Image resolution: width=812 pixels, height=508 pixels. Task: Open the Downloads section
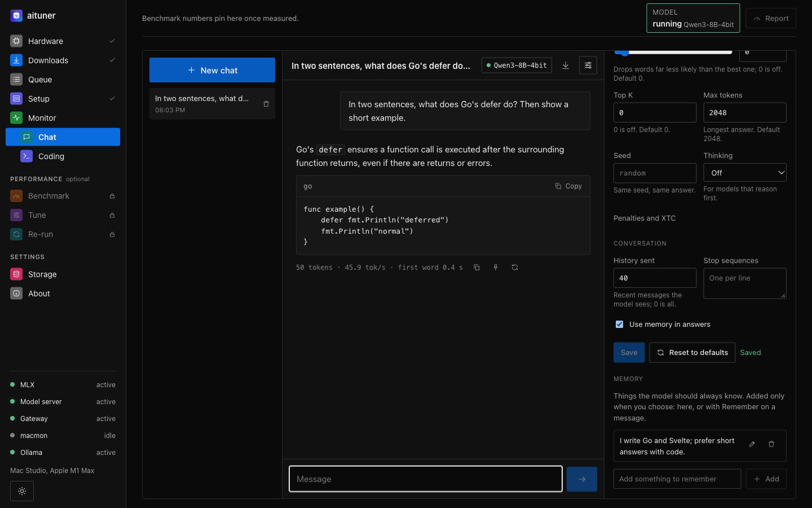pos(63,60)
